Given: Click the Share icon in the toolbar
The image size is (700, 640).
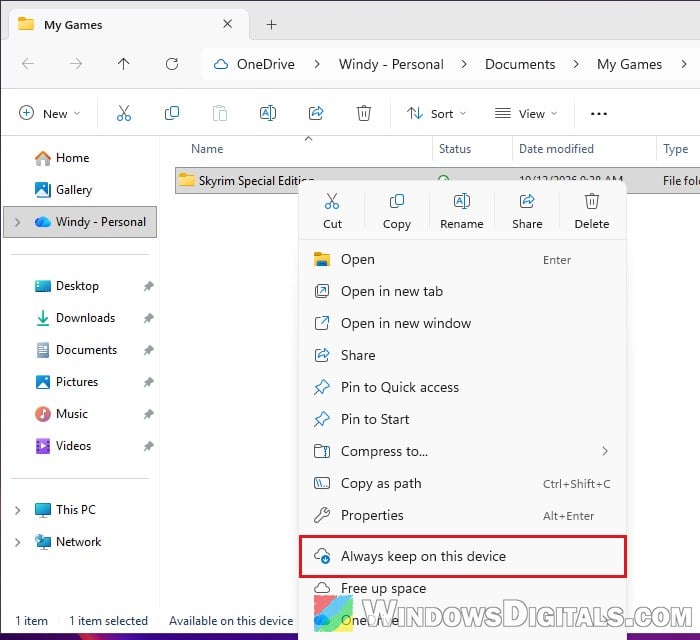Looking at the screenshot, I should tap(316, 113).
